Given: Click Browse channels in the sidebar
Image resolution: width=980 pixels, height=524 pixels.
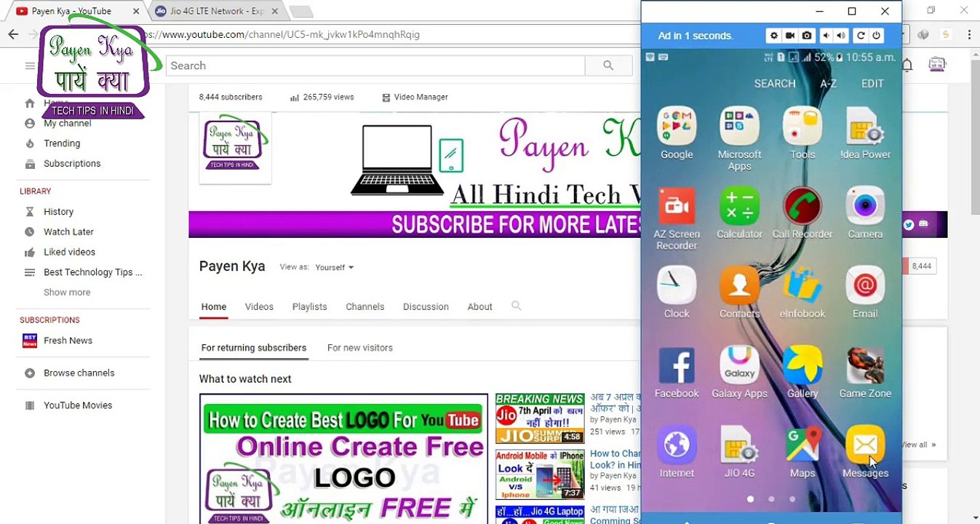Looking at the screenshot, I should tap(79, 373).
